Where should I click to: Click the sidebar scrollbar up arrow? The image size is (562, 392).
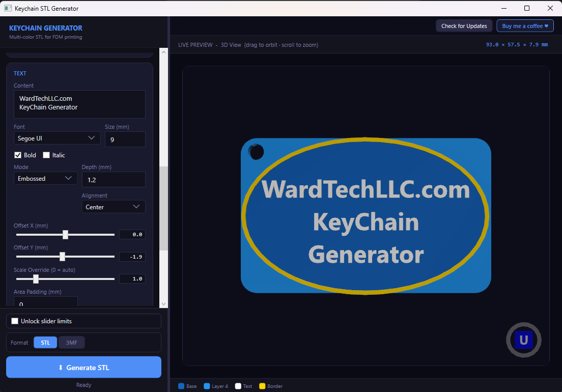point(163,52)
